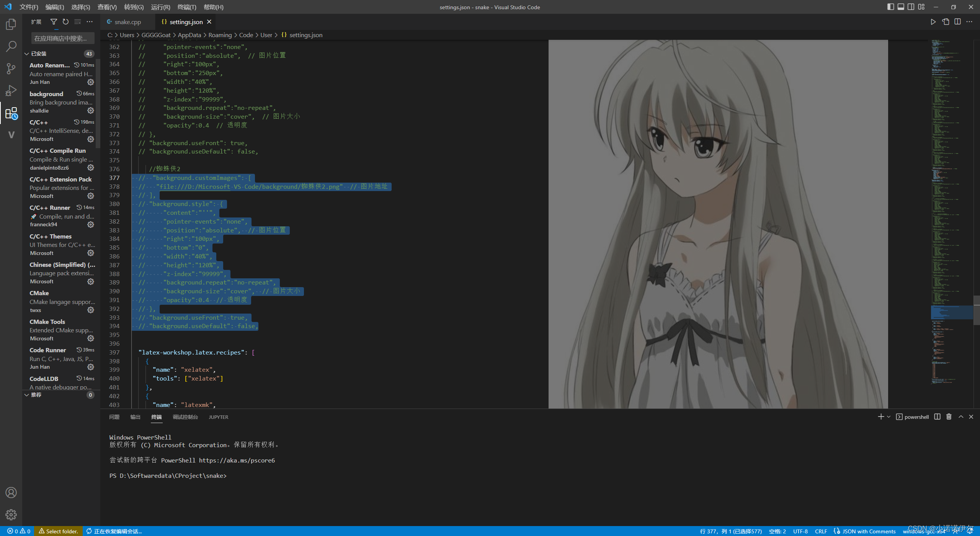Toggle the bottom panel visibility
Image resolution: width=980 pixels, height=536 pixels.
[900, 7]
